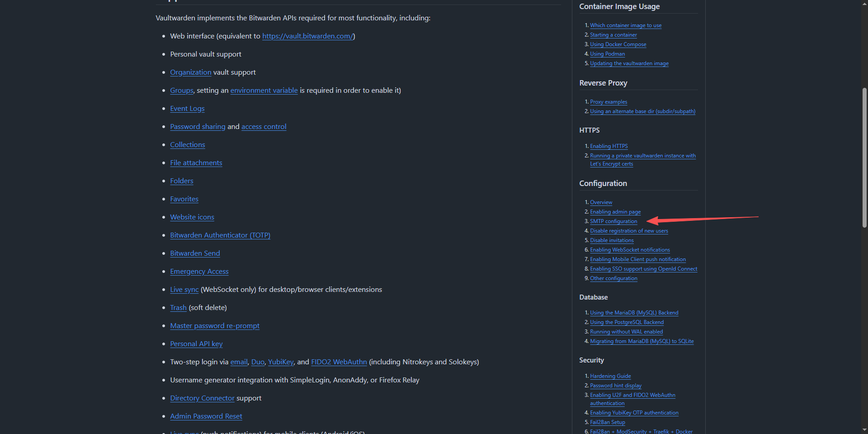Open Enabling admin page link
This screenshot has height=434, width=868.
click(x=615, y=212)
